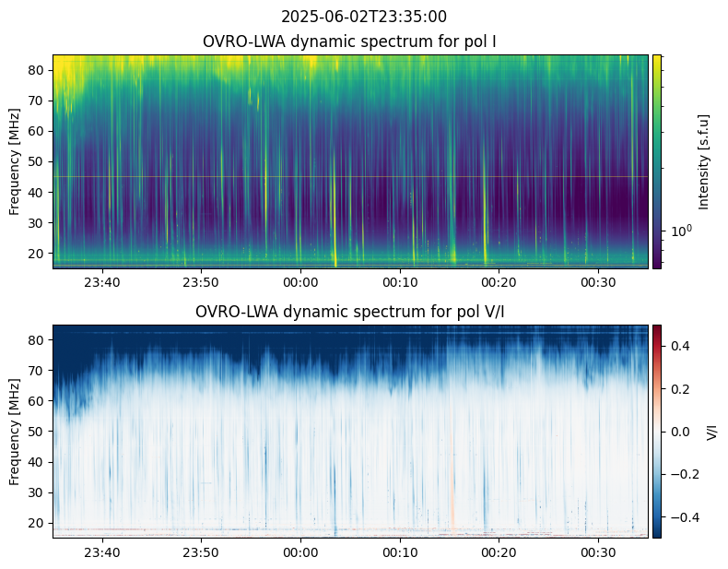
Task: Click the 0.4 tick on V/I colorbar
Action: [x=678, y=345]
